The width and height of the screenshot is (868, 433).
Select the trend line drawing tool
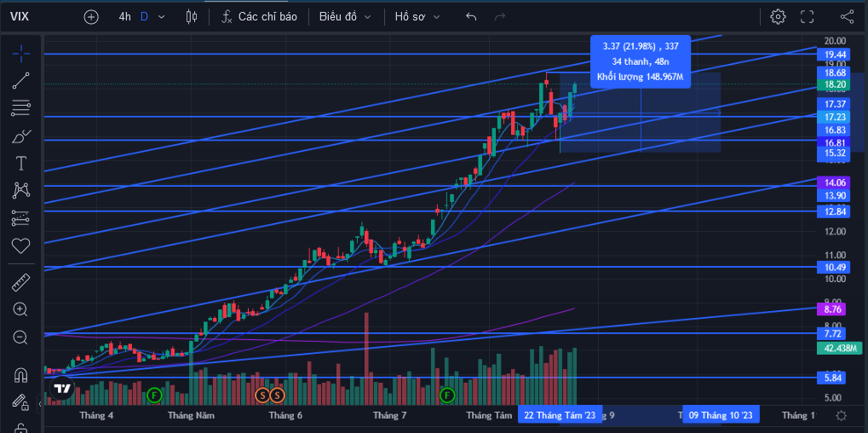pos(21,81)
